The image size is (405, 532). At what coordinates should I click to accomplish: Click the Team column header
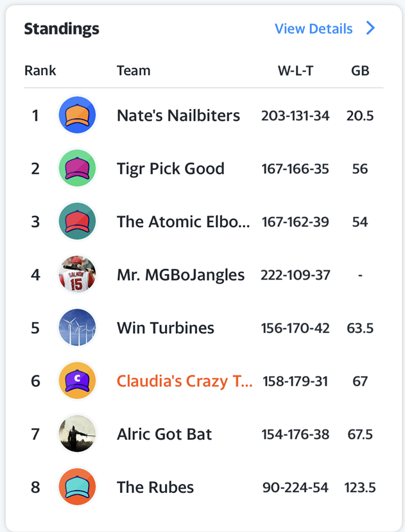tap(134, 71)
